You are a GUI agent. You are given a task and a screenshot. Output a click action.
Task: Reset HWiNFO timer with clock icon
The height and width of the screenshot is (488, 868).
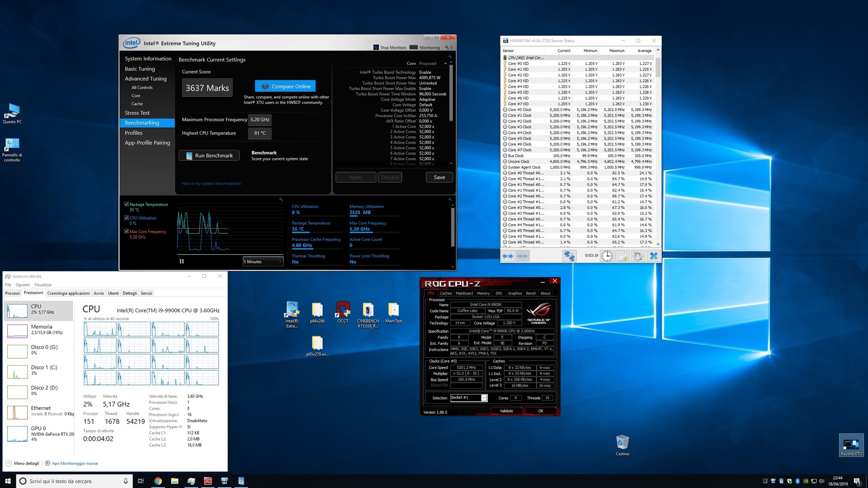(x=607, y=256)
